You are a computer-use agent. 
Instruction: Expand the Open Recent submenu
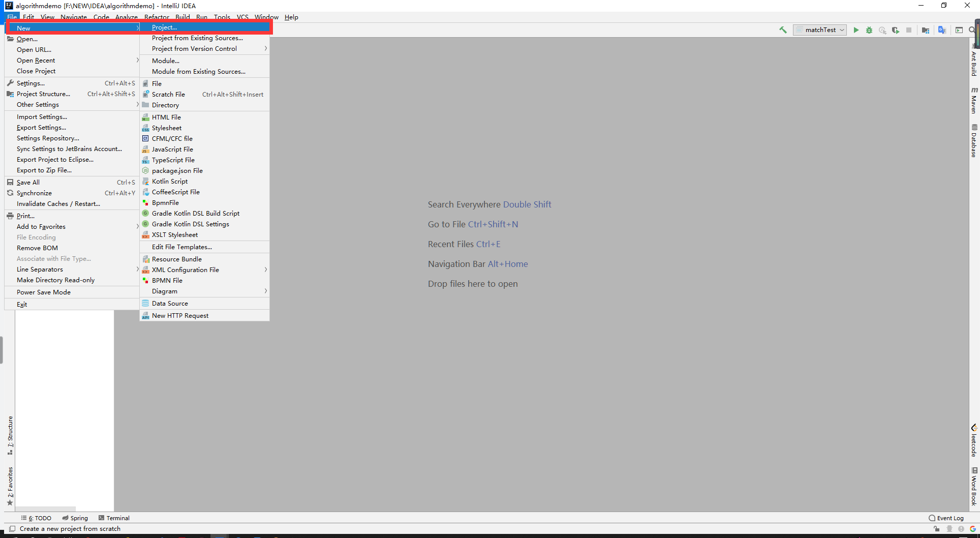pos(36,60)
